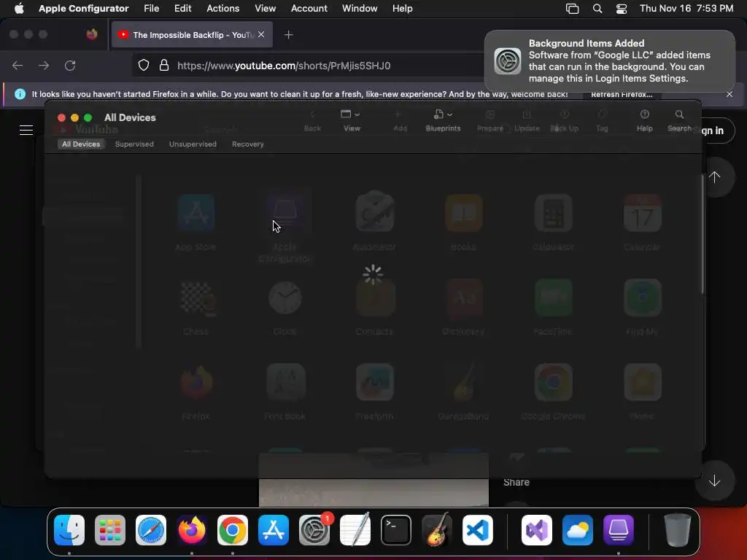
Task: Click the Search icon in Configurator toolbar
Action: point(679,120)
